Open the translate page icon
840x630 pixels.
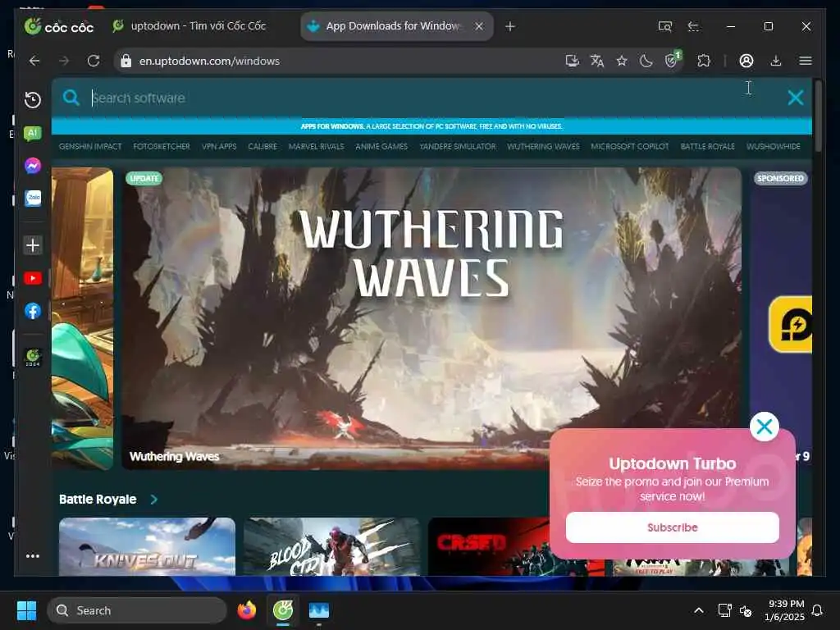coord(597,61)
